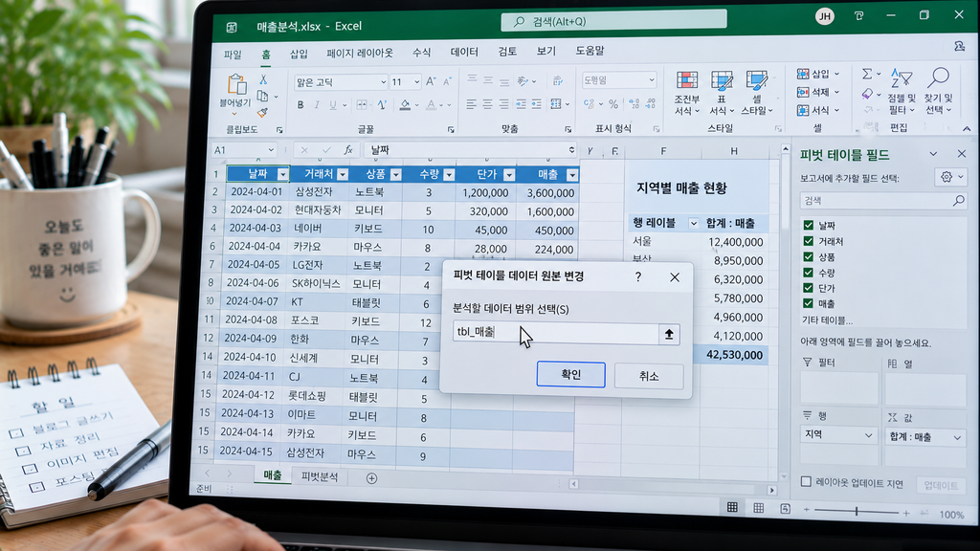Click the collapse dialog range selector arrow
The width and height of the screenshot is (980, 551).
(x=669, y=334)
